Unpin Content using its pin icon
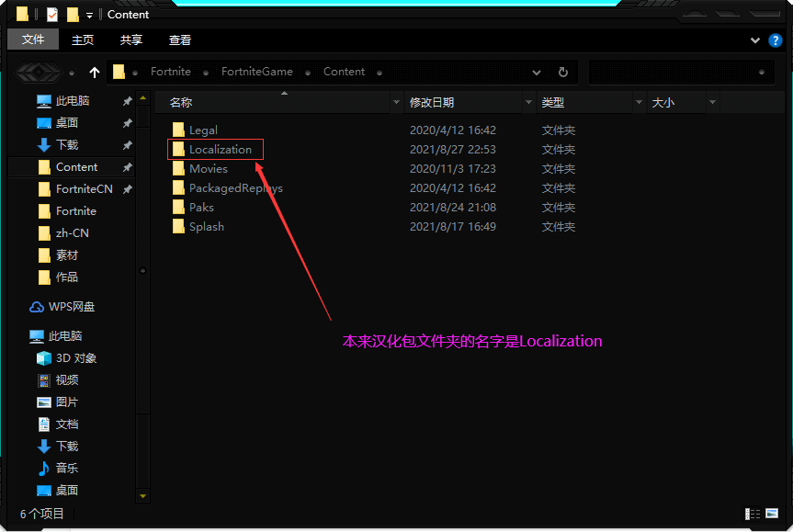Image resolution: width=793 pixels, height=532 pixels. pyautogui.click(x=128, y=167)
